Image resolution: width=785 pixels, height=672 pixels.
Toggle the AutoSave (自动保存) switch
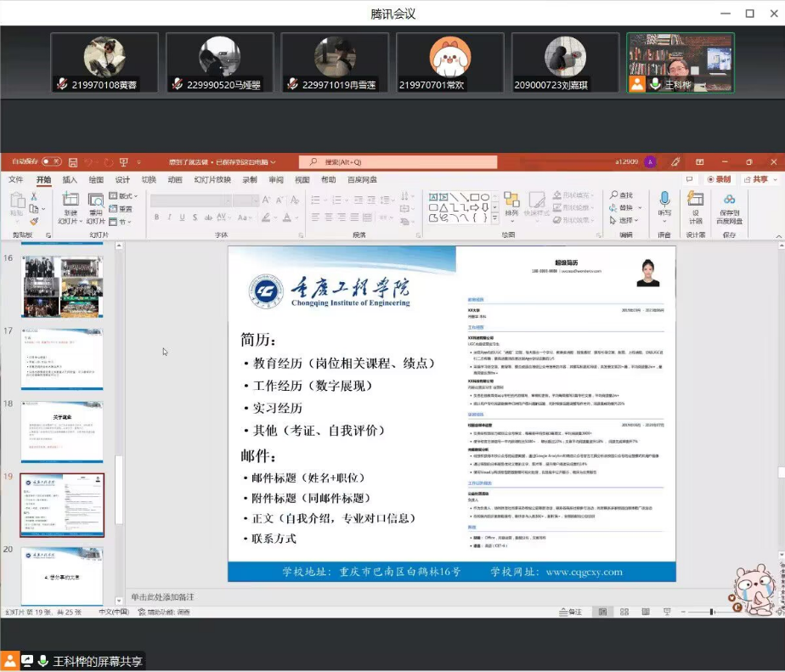[x=51, y=161]
